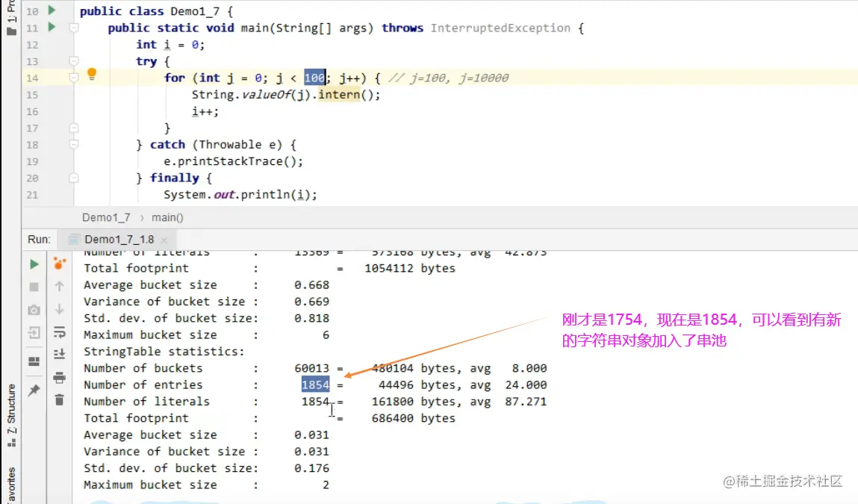
Task: Dump threads with the camera icon
Action: pyautogui.click(x=34, y=310)
